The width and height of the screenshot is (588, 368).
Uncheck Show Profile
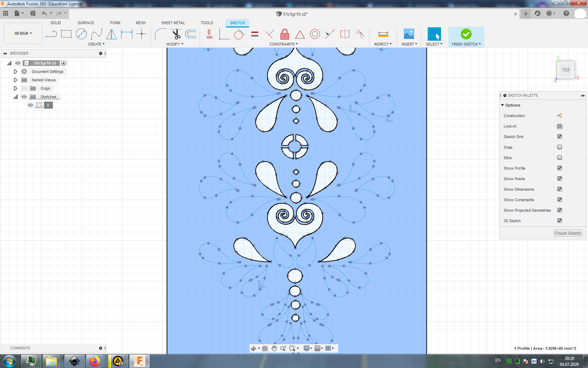click(x=560, y=168)
